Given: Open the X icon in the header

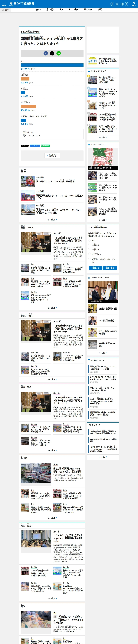Looking at the screenshot, I should pos(117,4).
